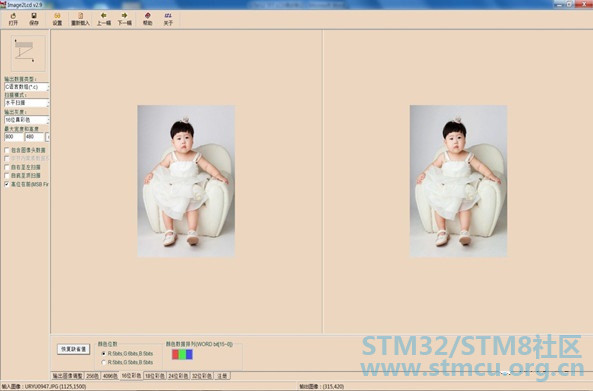Open the 帮助 help toolbar icon
The width and height of the screenshot is (593, 391).
click(x=147, y=19)
